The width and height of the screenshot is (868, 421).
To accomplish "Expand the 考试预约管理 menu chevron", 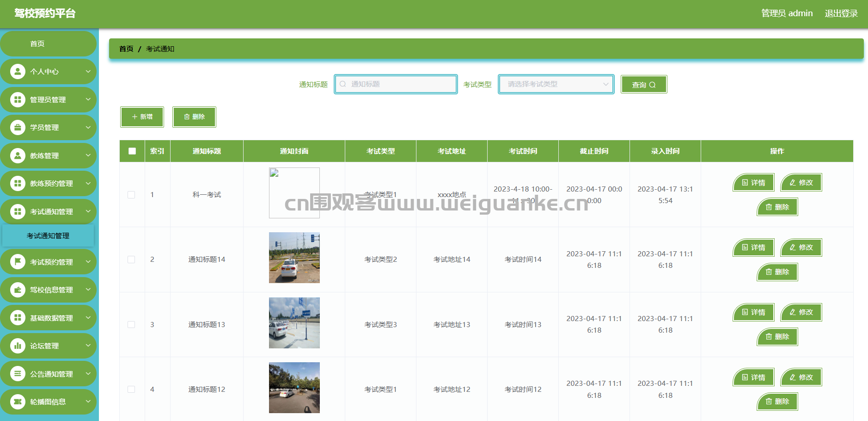I will 88,262.
